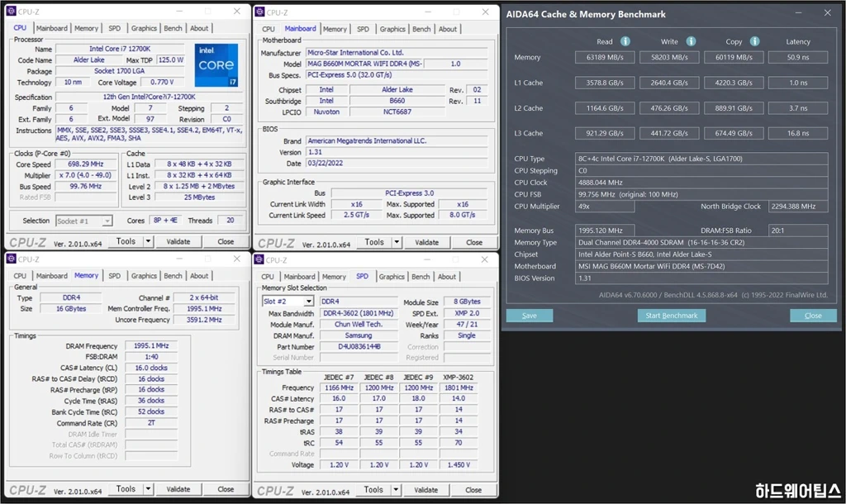Image resolution: width=846 pixels, height=504 pixels.
Task: Click the AIDA64 CPU Clock field 4888.044 MHz
Action: [701, 183]
